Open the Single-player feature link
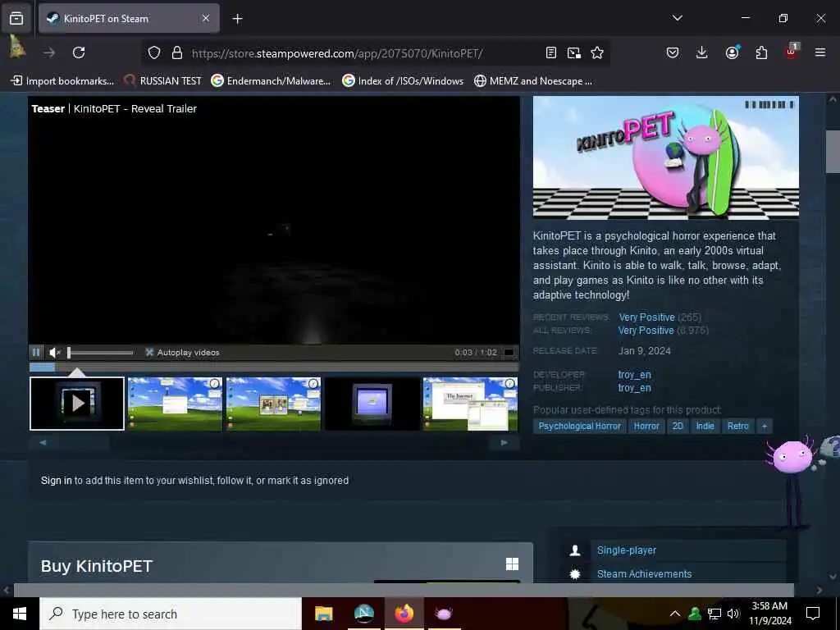This screenshot has width=840, height=630. pyautogui.click(x=626, y=550)
